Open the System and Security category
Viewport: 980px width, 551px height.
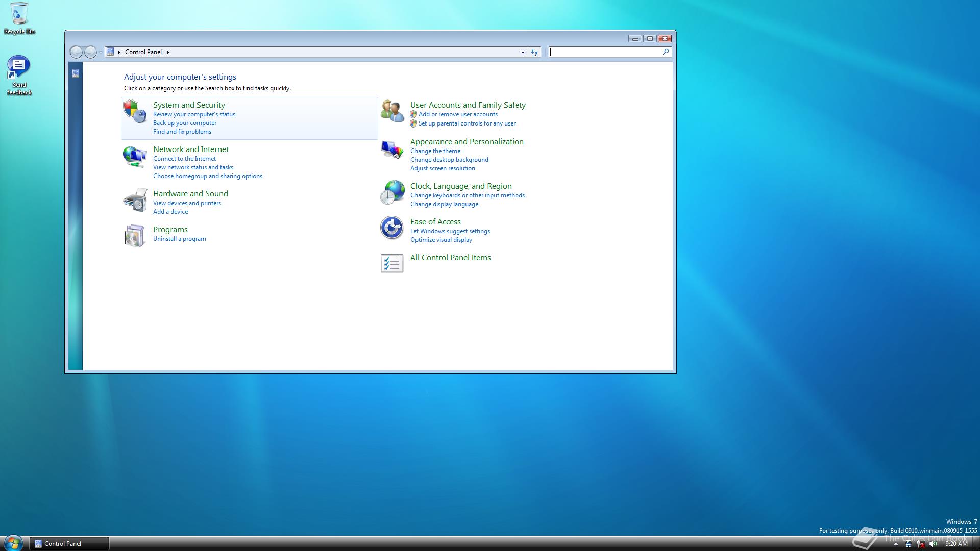pyautogui.click(x=189, y=105)
